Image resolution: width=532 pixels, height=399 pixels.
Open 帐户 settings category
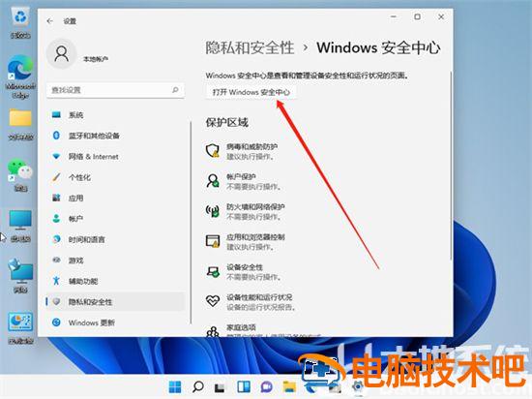(115, 219)
